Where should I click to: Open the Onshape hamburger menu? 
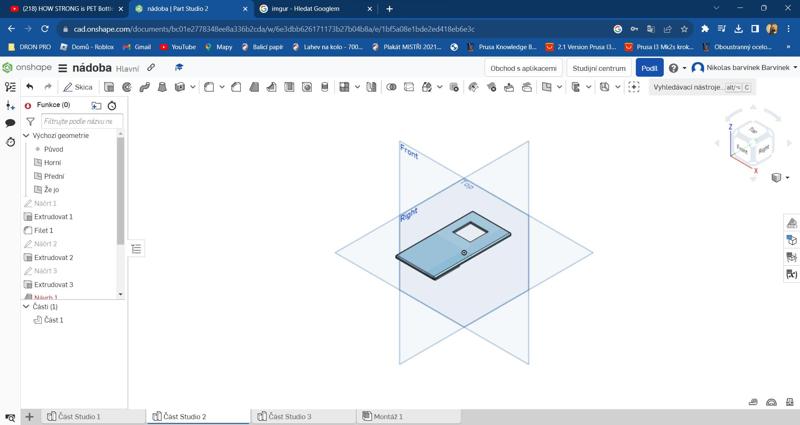tap(63, 68)
